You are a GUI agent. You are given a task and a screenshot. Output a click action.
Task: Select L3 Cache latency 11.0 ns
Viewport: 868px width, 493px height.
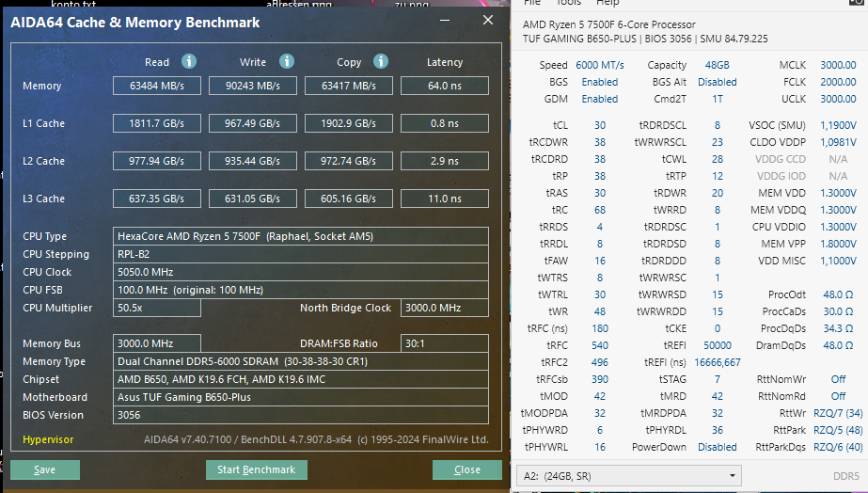445,199
